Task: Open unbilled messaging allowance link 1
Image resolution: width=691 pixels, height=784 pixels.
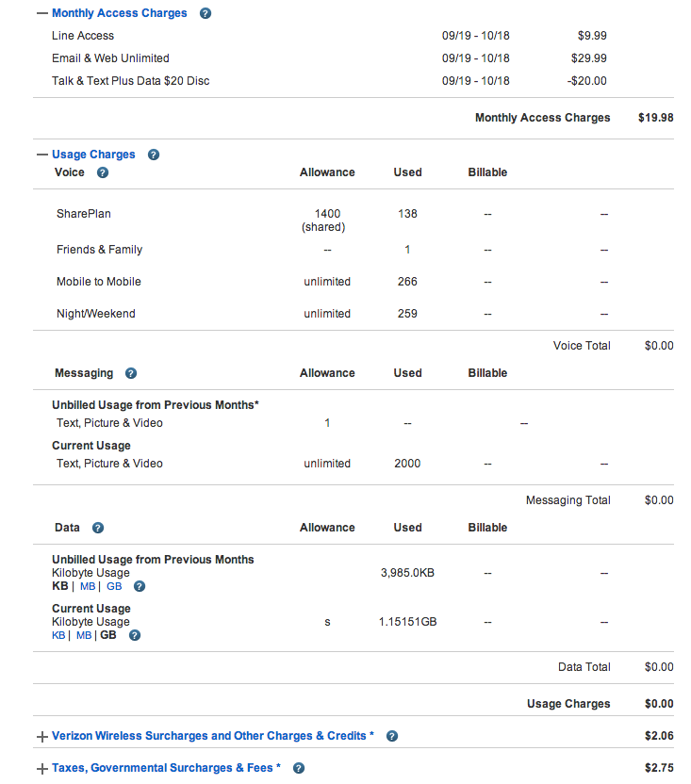Action: pos(327,423)
